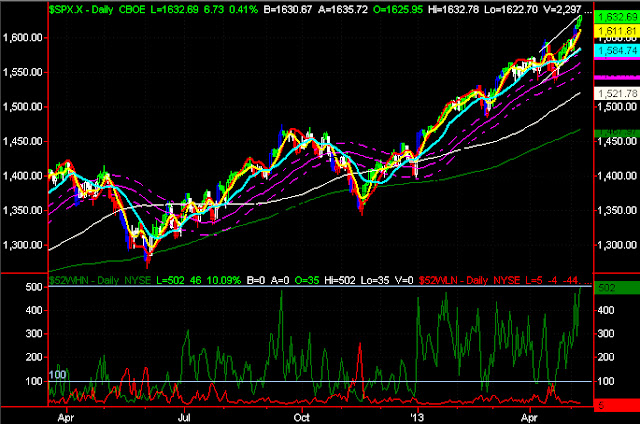Click 300 on the lower left axis
Screen dimensions: 640x424
34,334
